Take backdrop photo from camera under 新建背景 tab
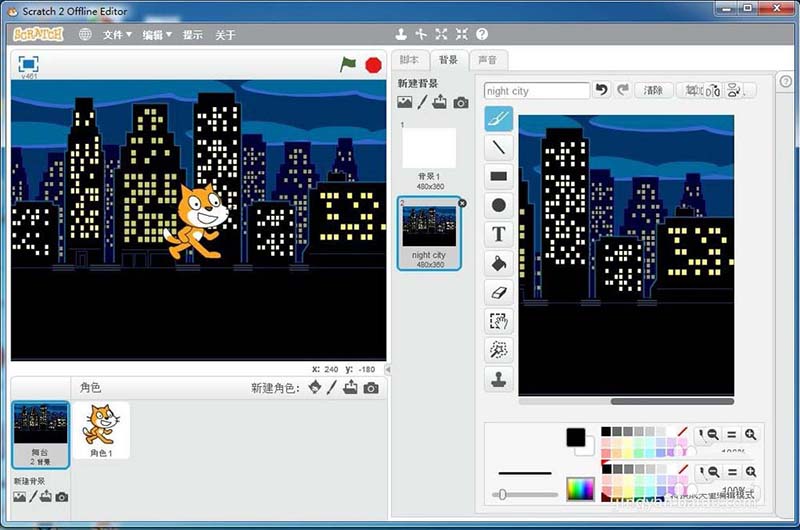800x530 pixels. click(461, 103)
